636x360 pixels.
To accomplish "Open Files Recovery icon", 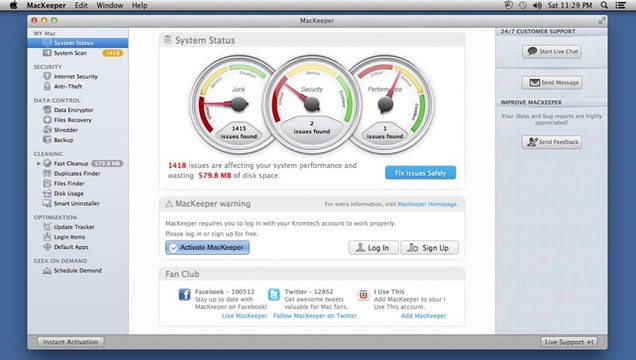I will [x=47, y=120].
